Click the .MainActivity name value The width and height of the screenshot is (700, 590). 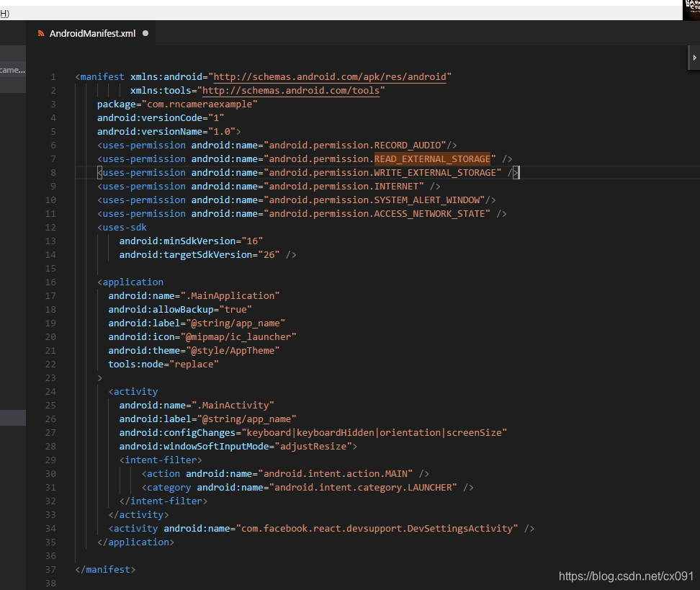(x=233, y=405)
